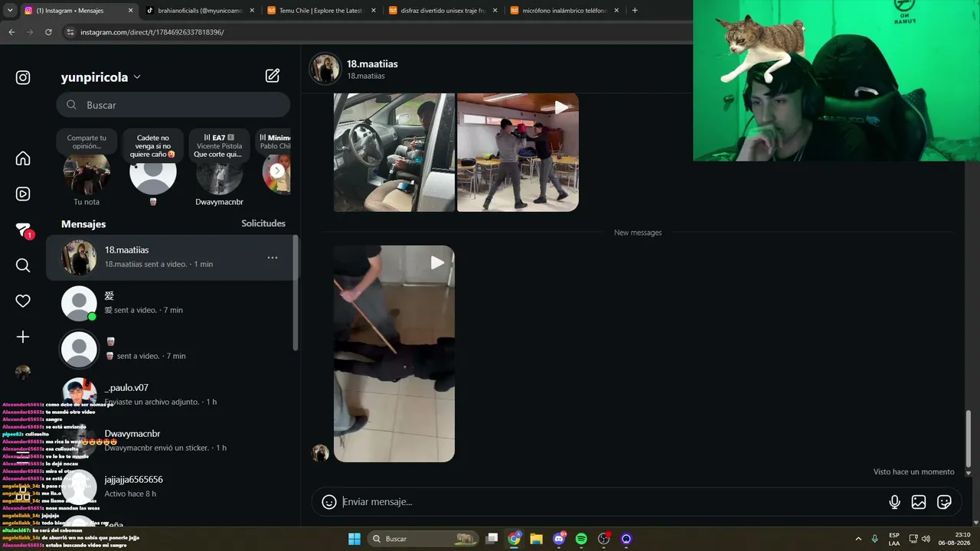The width and height of the screenshot is (980, 551).
Task: Open emoji picker in message box
Action: point(329,502)
